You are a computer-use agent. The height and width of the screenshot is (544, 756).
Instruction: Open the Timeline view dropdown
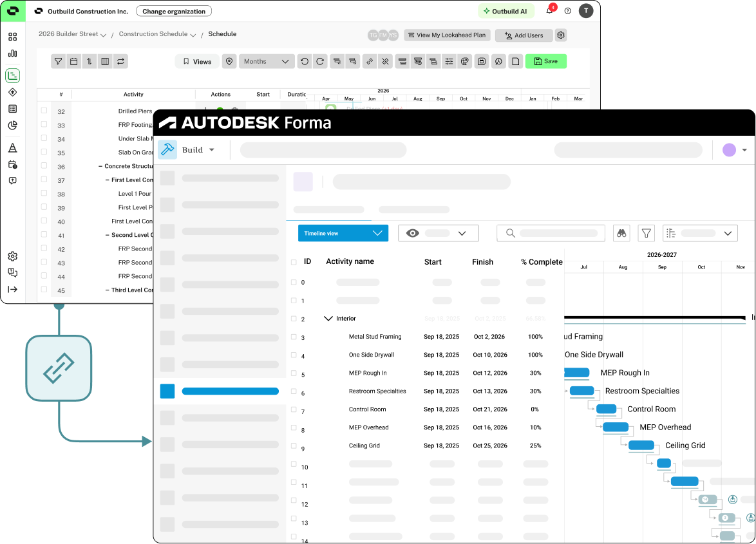tap(343, 234)
